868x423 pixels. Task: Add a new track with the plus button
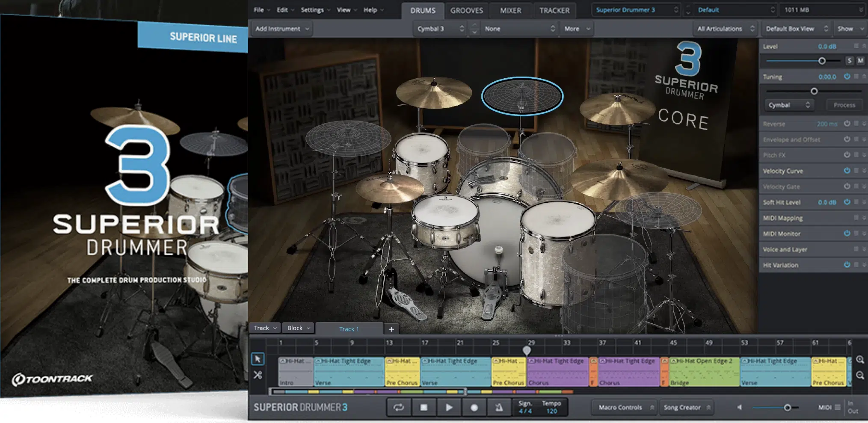pyautogui.click(x=391, y=329)
